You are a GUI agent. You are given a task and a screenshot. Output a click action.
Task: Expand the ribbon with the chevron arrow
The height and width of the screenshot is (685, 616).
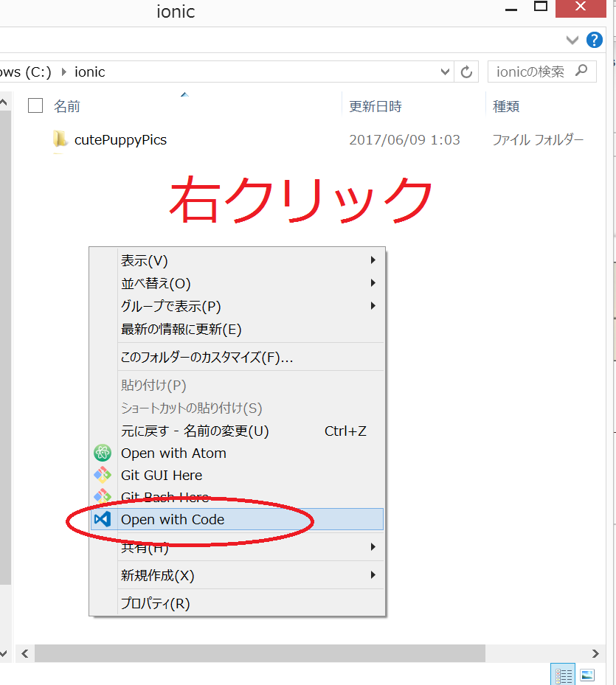point(572,40)
